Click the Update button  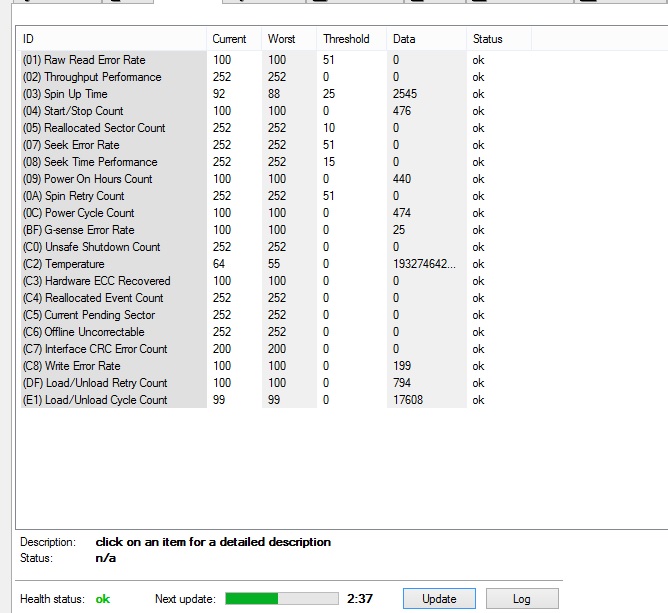(x=439, y=599)
